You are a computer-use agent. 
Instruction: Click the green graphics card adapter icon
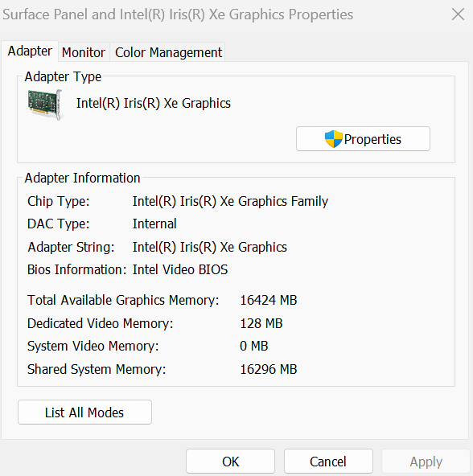[45, 105]
